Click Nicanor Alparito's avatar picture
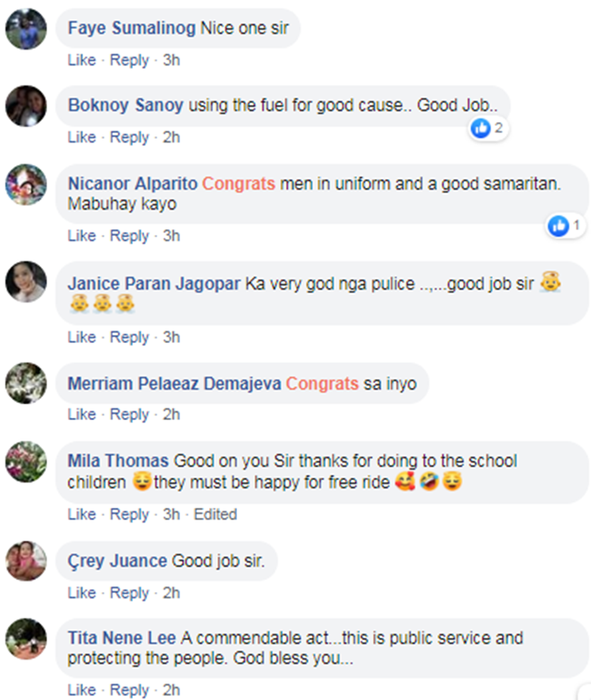This screenshot has height=700, width=591. pyautogui.click(x=26, y=184)
